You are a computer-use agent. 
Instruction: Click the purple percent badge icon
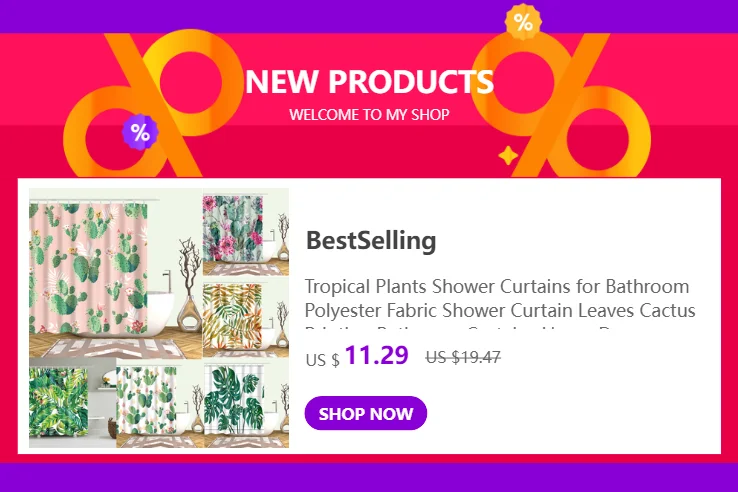click(x=140, y=132)
